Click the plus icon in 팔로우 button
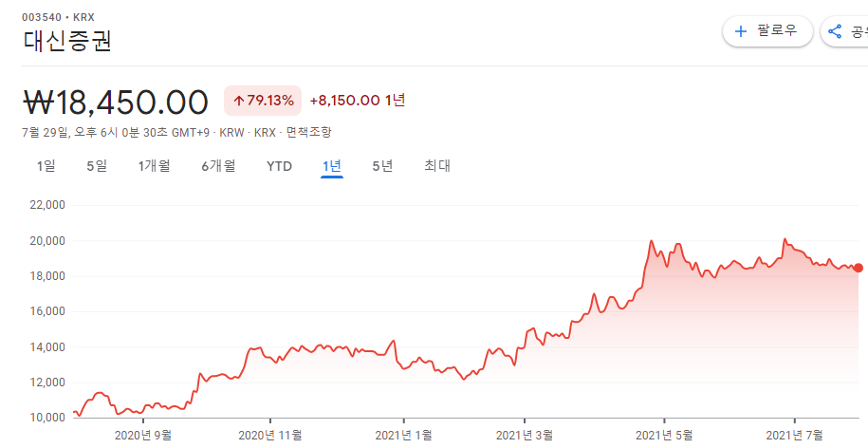 coord(740,31)
